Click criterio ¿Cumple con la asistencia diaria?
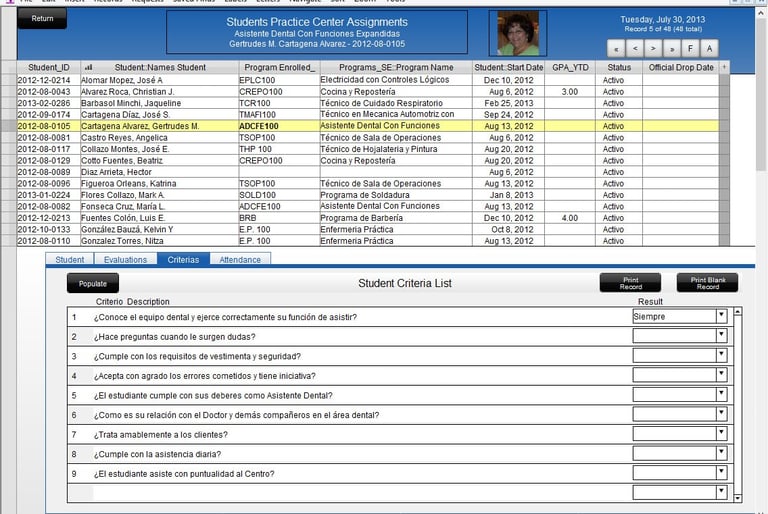This screenshot has width=768, height=514. tap(157, 454)
